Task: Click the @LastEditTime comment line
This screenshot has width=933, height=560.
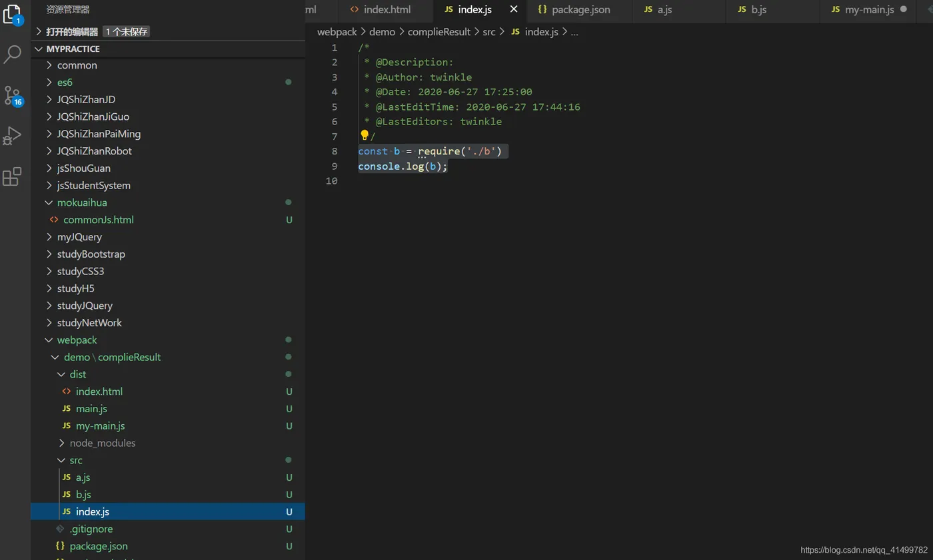Action: click(x=472, y=107)
